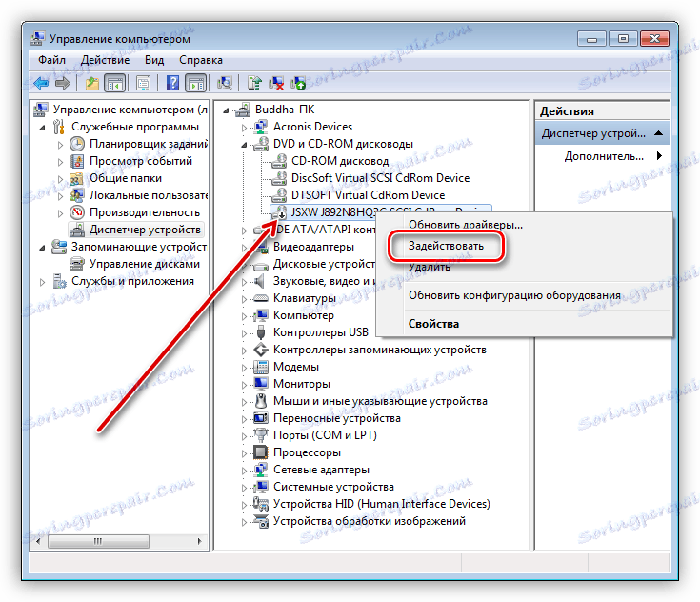Click the Видеоадаптеры category

[x=313, y=247]
